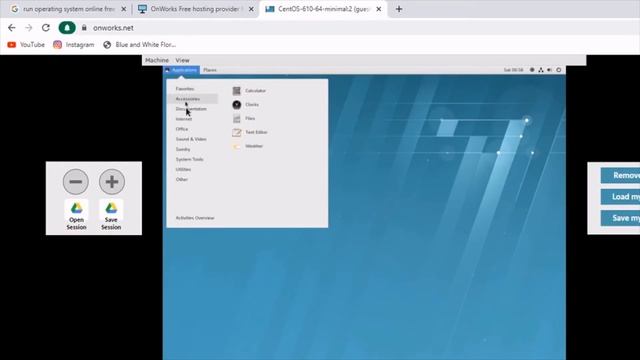640x360 pixels.
Task: Click the Save my button on right panel
Action: tap(620, 218)
